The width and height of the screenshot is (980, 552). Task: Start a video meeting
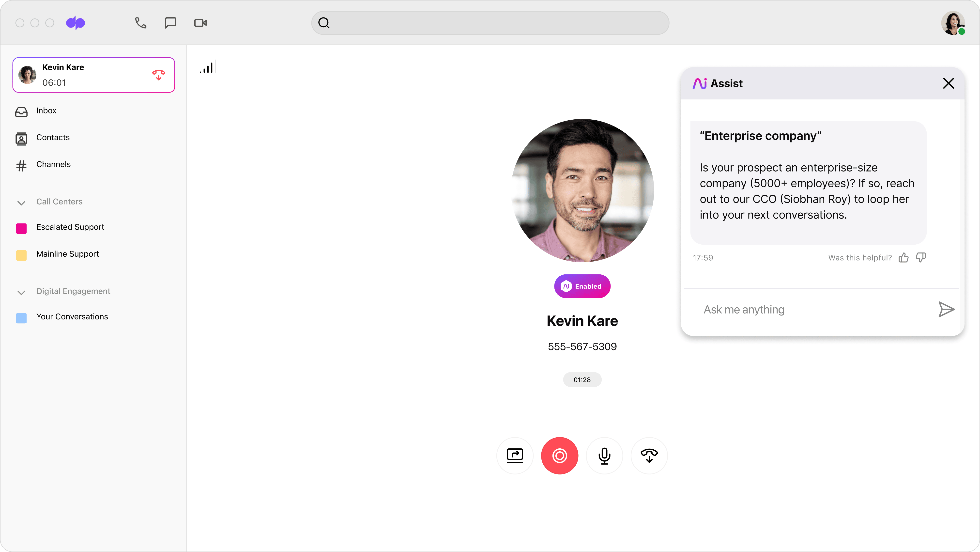(x=200, y=23)
